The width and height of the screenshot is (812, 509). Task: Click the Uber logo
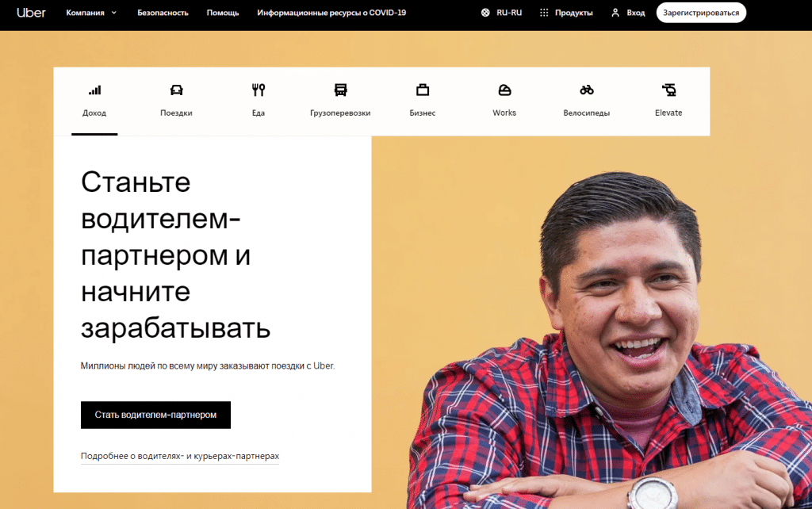point(31,13)
